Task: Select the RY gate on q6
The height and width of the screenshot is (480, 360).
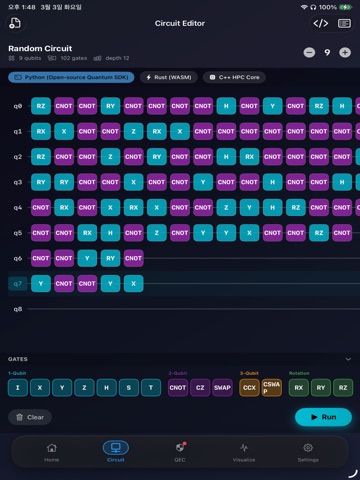Action: (110, 258)
